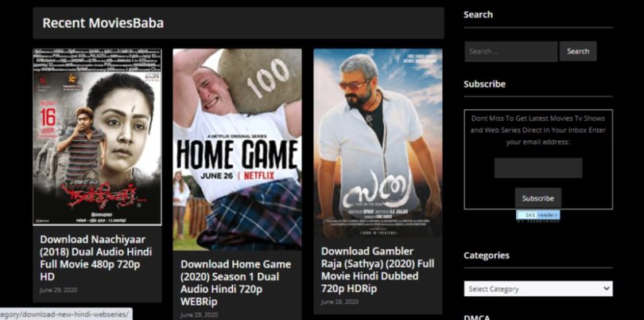This screenshot has width=644, height=320.
Task: Click the 161 readers FeedBurner badge
Action: tap(538, 216)
